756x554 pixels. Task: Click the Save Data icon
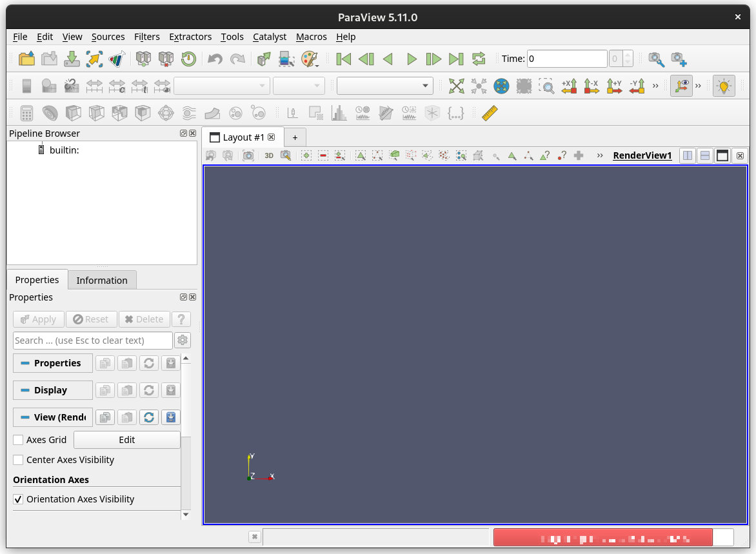(72, 59)
